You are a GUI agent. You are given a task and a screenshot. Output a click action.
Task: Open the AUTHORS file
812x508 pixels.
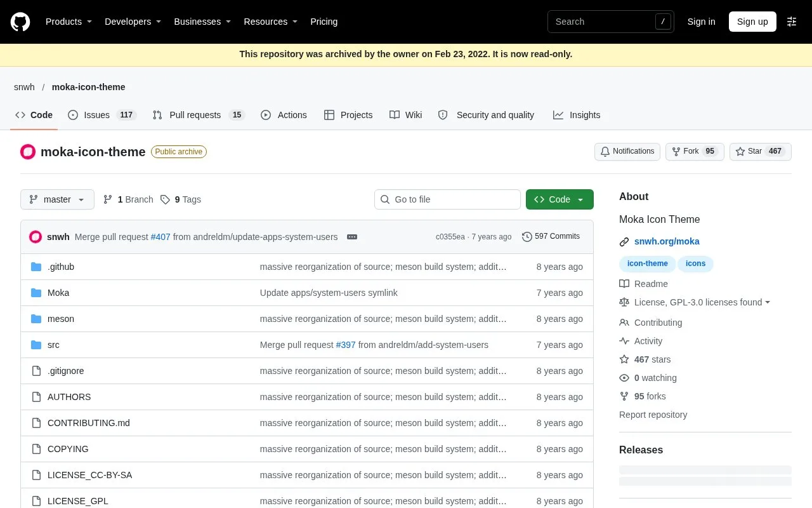[x=69, y=397]
